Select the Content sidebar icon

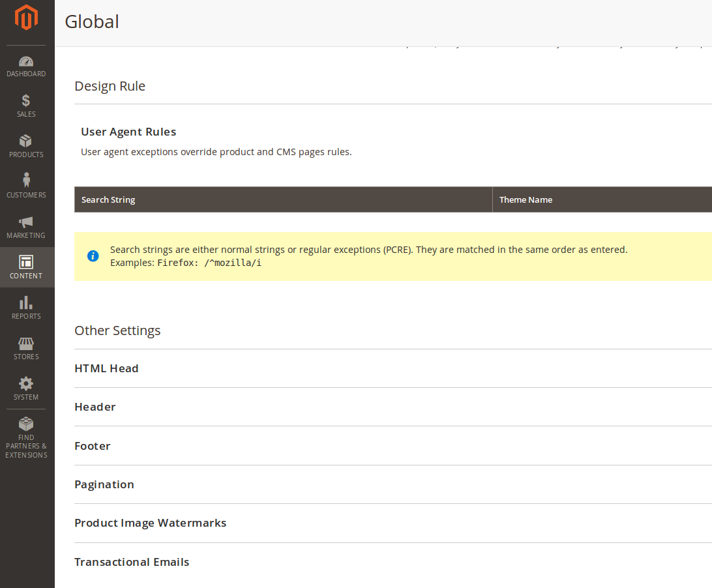click(26, 267)
